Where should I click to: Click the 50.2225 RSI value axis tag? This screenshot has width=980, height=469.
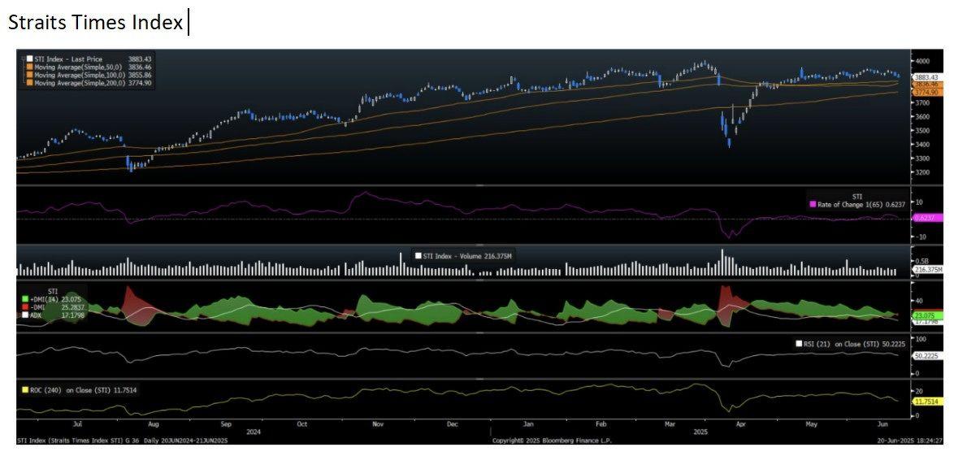point(927,356)
